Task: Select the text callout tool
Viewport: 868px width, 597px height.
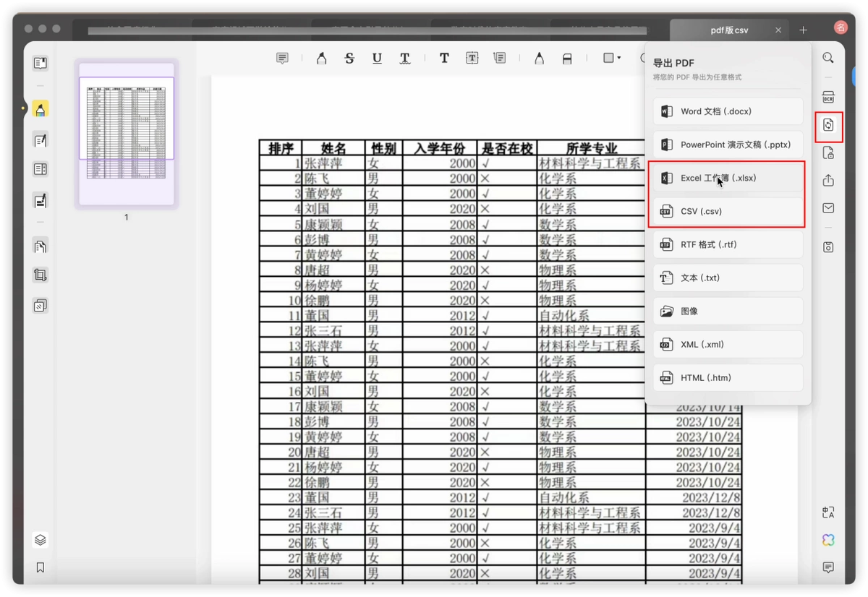Action: tap(499, 59)
